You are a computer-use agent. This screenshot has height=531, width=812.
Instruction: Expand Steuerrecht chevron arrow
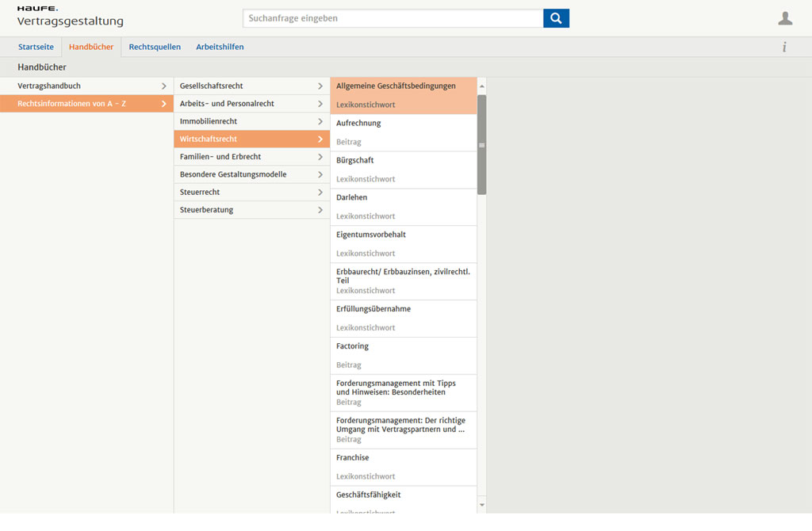[320, 192]
